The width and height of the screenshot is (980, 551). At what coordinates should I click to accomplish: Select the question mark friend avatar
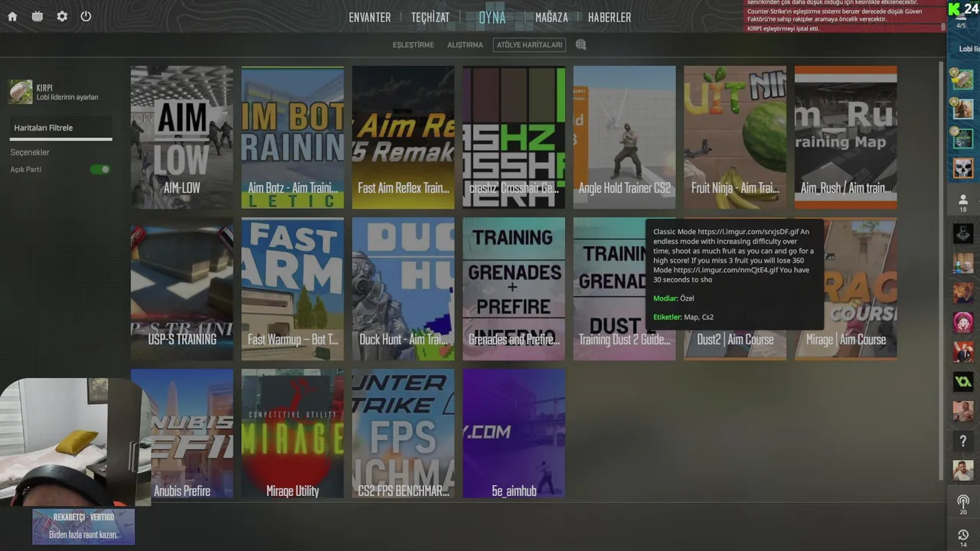963,441
